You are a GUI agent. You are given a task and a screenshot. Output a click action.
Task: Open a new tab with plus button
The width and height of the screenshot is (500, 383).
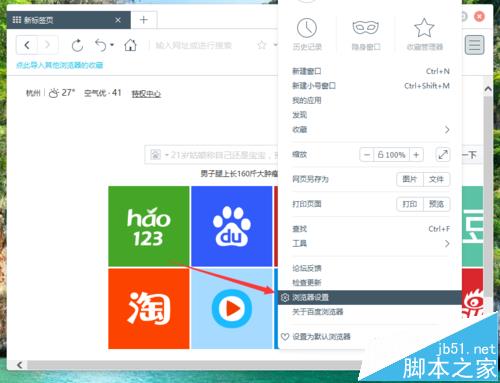click(144, 20)
